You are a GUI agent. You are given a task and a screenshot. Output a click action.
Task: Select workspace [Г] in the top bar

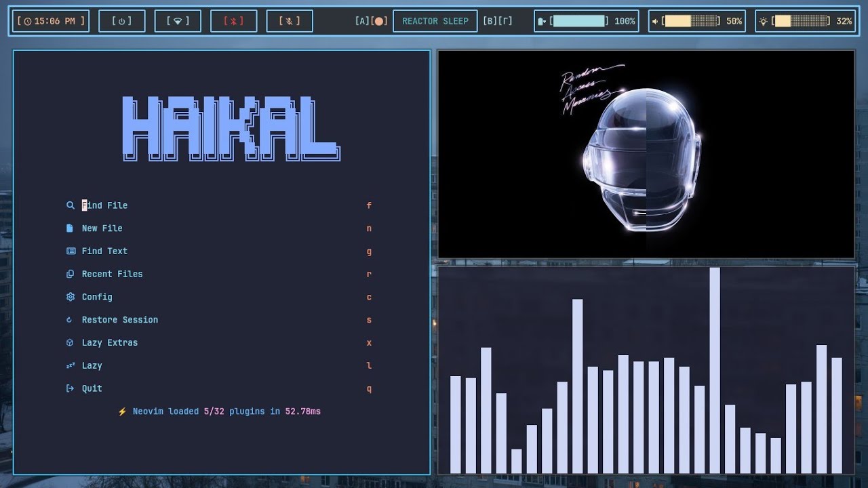click(x=506, y=21)
